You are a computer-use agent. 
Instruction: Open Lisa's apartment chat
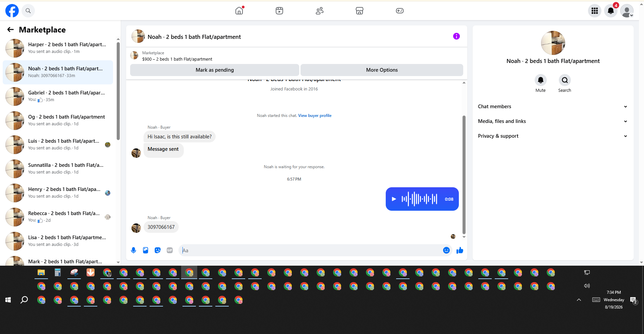pyautogui.click(x=58, y=241)
